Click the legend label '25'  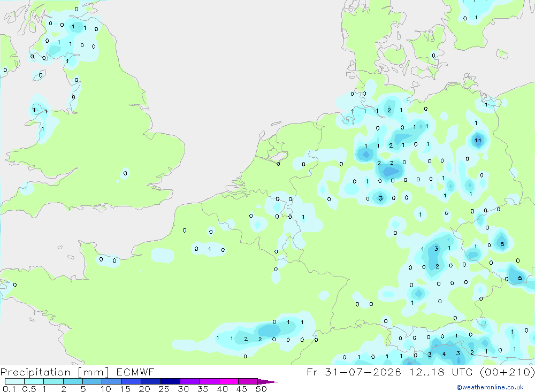tap(164, 389)
